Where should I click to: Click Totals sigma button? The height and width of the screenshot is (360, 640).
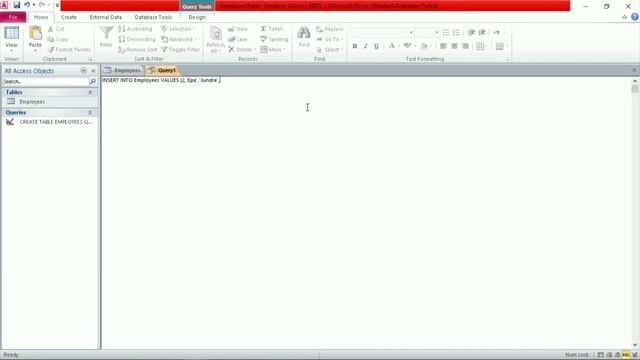pyautogui.click(x=272, y=29)
